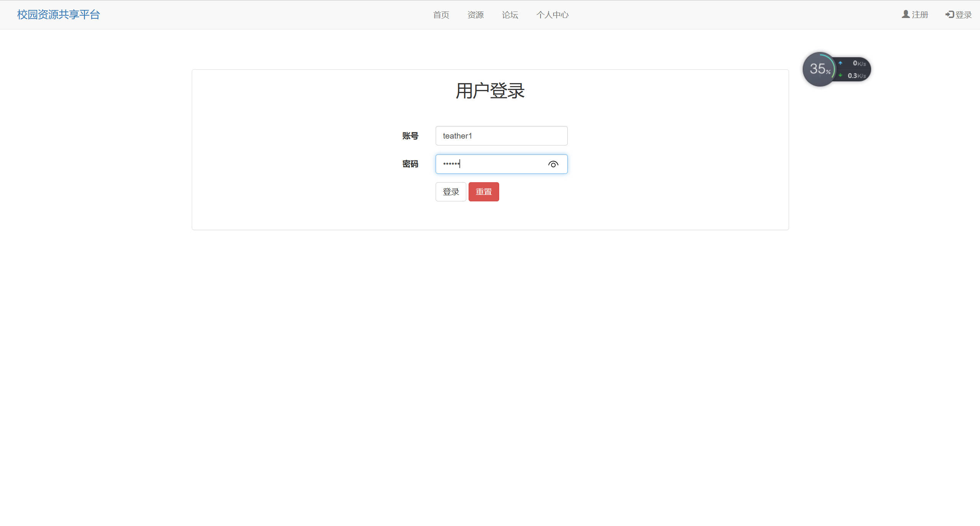Click the download speed arrow icon
The height and width of the screenshot is (526, 980).
point(840,75)
